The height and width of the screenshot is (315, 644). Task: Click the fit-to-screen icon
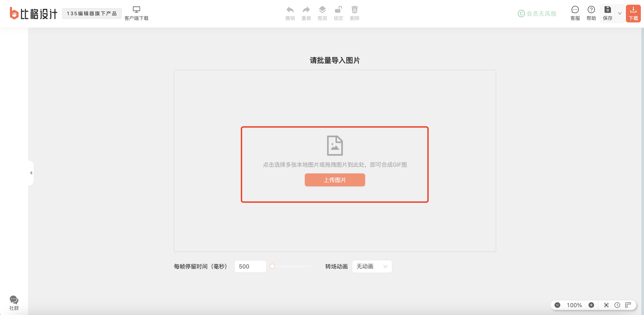point(606,305)
